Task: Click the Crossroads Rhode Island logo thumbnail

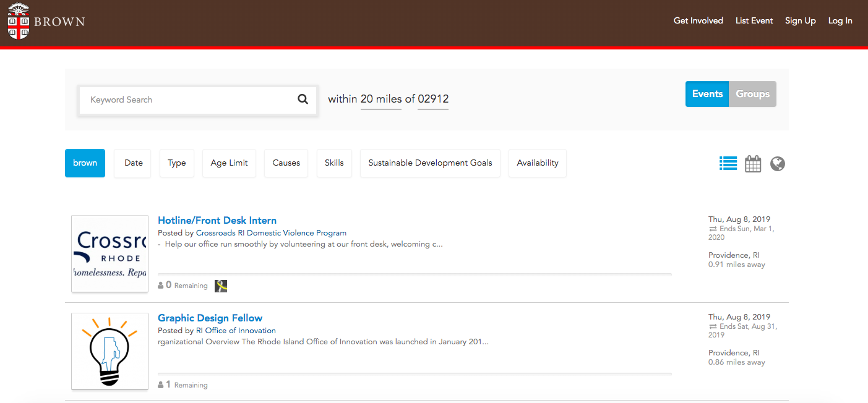Action: coord(110,253)
